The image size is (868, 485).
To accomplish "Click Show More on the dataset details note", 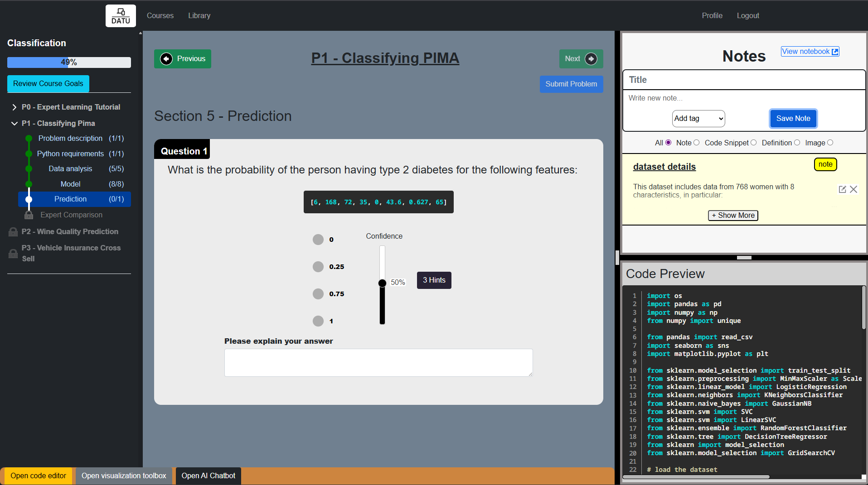I will (x=732, y=215).
